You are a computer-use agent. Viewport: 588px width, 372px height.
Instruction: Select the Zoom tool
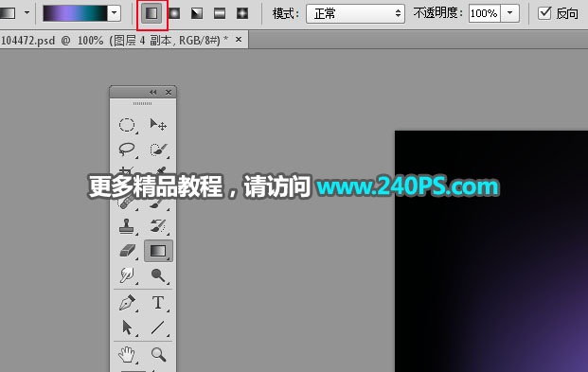[158, 355]
